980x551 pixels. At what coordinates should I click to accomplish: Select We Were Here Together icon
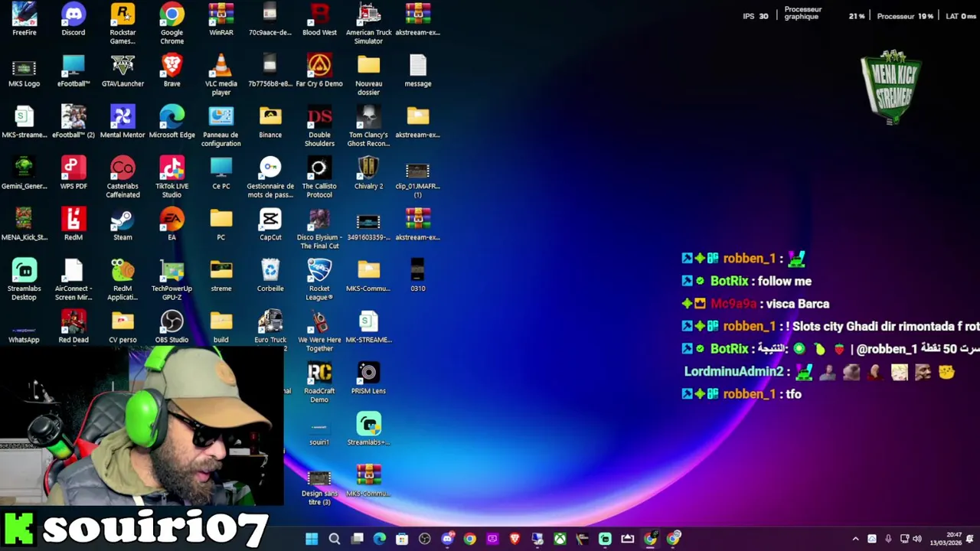tap(319, 331)
